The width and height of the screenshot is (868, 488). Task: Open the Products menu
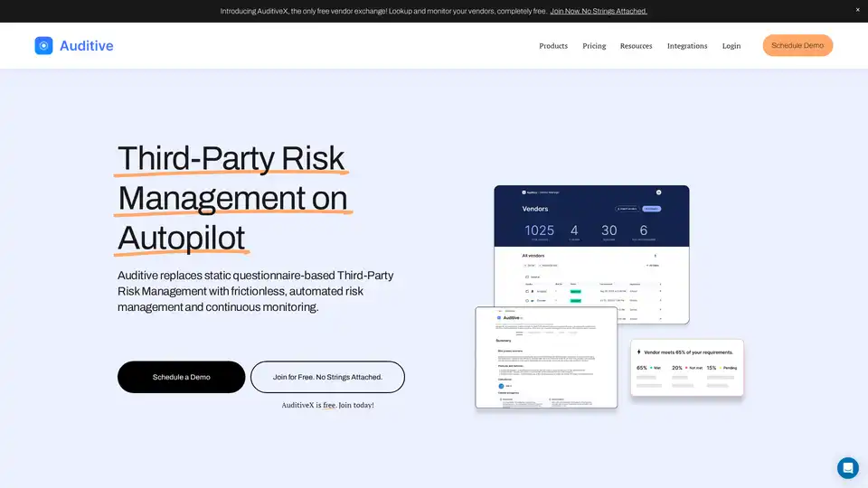click(553, 46)
